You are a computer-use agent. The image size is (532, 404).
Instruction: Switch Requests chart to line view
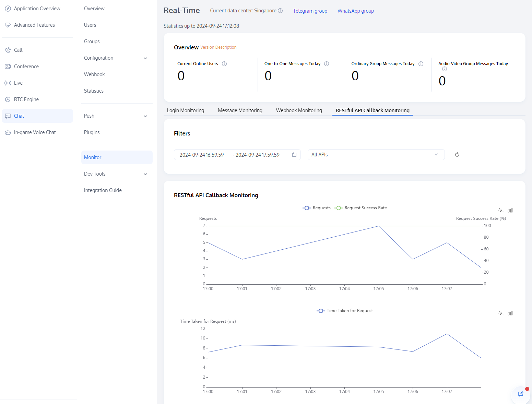(x=500, y=210)
